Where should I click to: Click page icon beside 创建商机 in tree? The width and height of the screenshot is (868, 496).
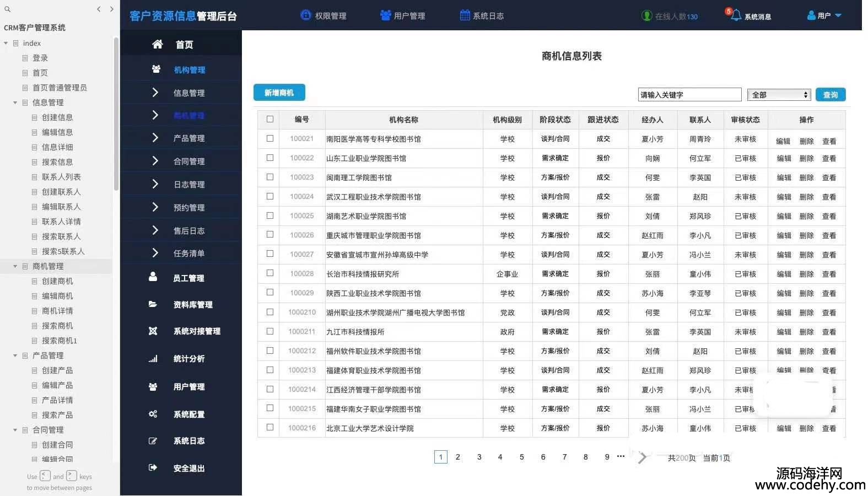(x=35, y=281)
